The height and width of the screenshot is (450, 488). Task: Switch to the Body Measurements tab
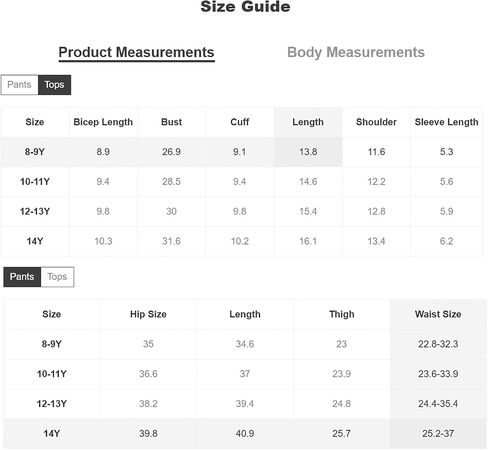coord(356,52)
